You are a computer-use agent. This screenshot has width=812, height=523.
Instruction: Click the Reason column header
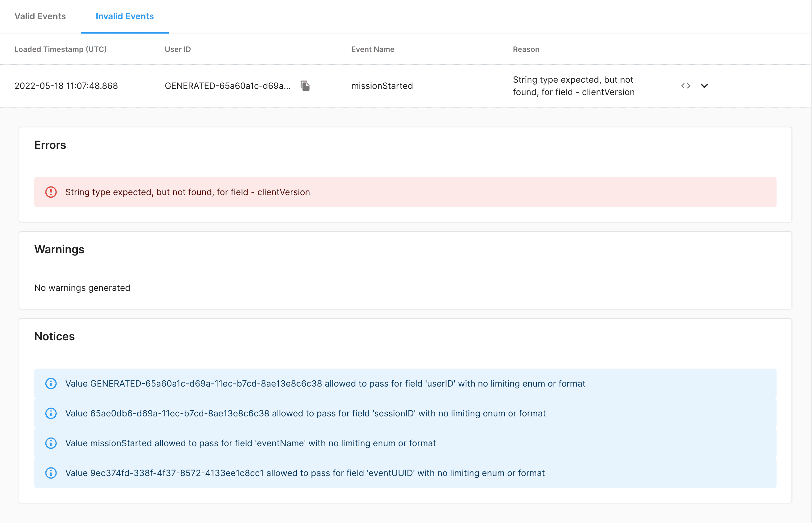[x=526, y=49]
